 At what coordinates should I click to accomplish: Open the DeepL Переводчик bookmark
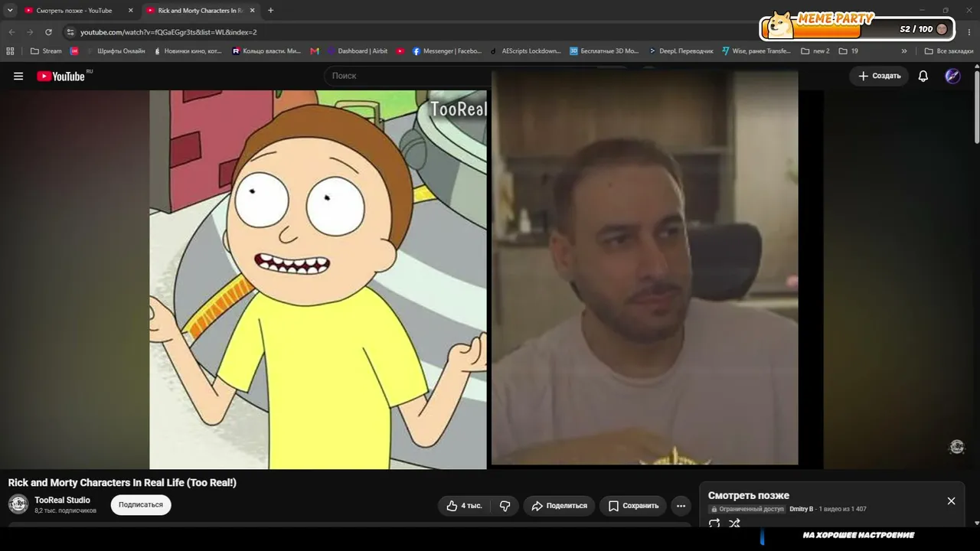(681, 51)
